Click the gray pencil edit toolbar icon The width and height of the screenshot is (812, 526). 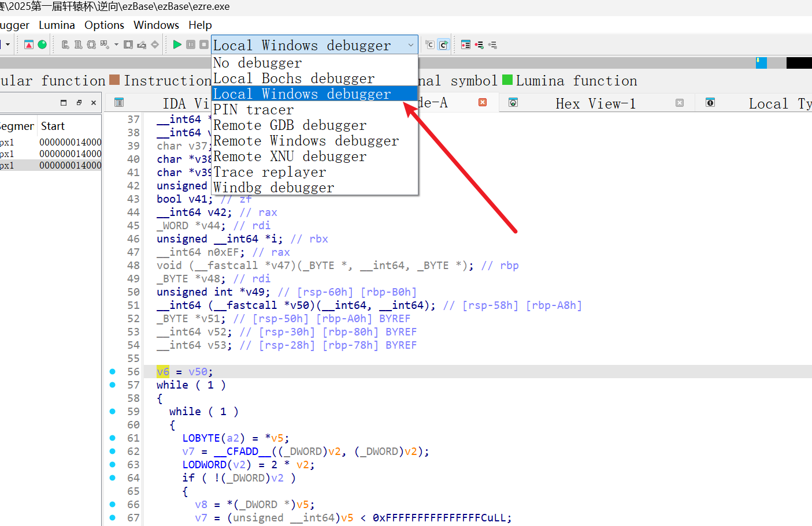(142, 44)
